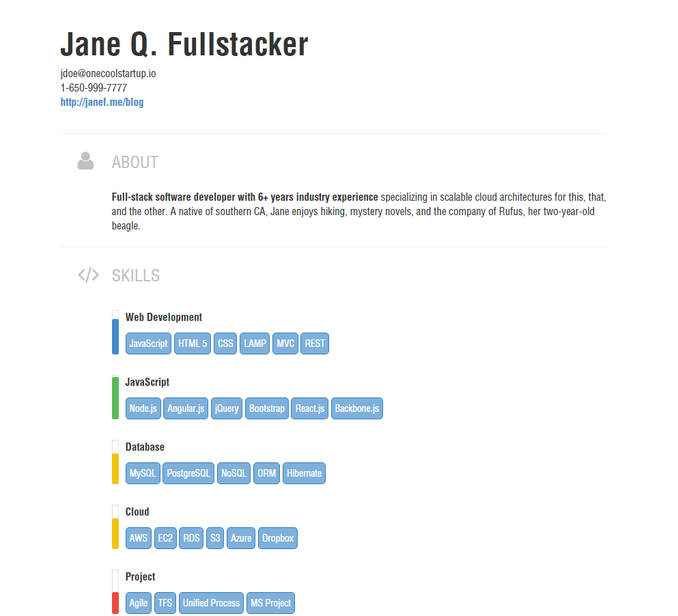Click the Dropbox skill tag
The image size is (678, 616).
278,538
